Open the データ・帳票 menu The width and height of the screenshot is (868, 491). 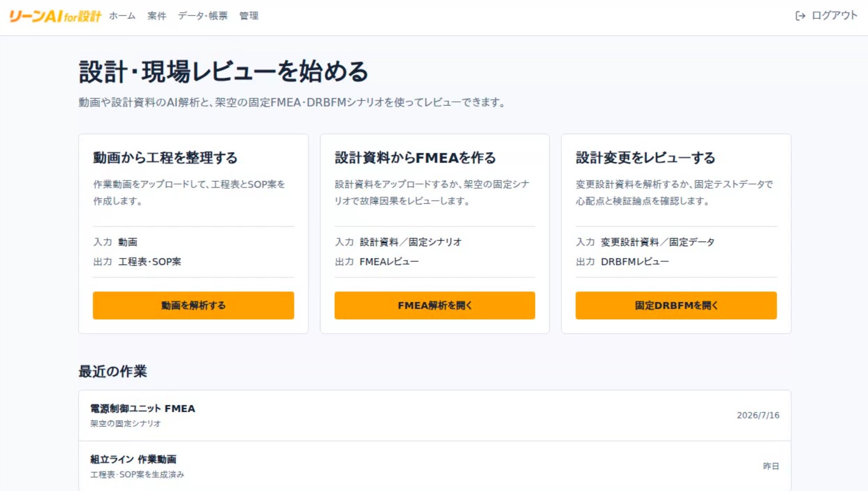(203, 16)
